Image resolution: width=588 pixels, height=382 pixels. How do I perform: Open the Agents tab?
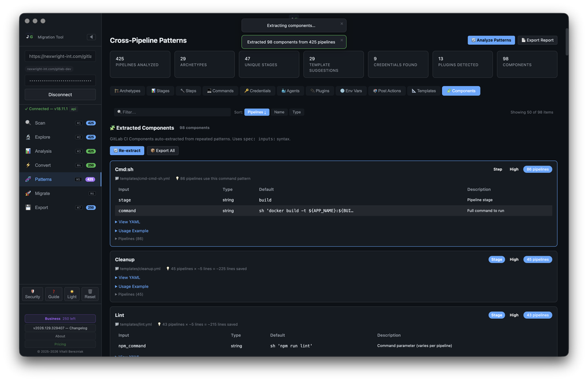tap(290, 91)
